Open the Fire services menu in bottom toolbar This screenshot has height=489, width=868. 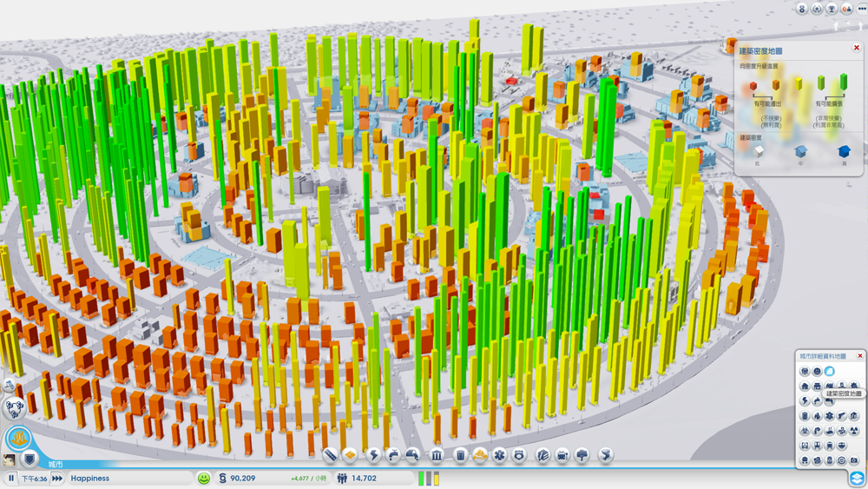click(480, 455)
